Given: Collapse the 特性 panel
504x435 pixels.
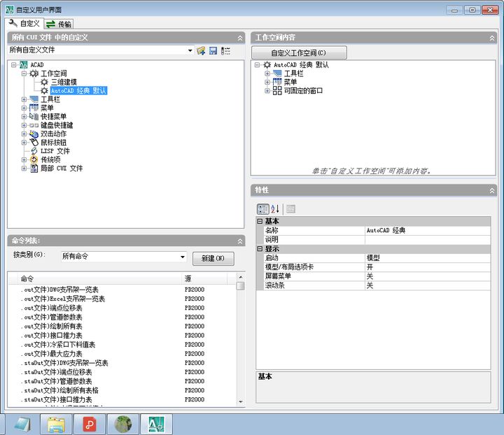Looking at the screenshot, I should (x=492, y=190).
